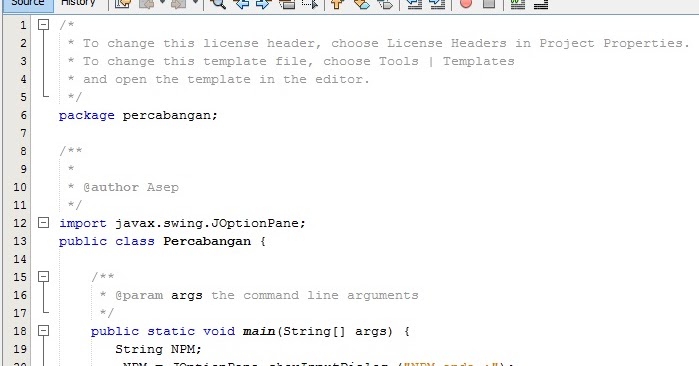Jump to the Last Edit location
The width and height of the screenshot is (699, 366).
click(x=123, y=4)
